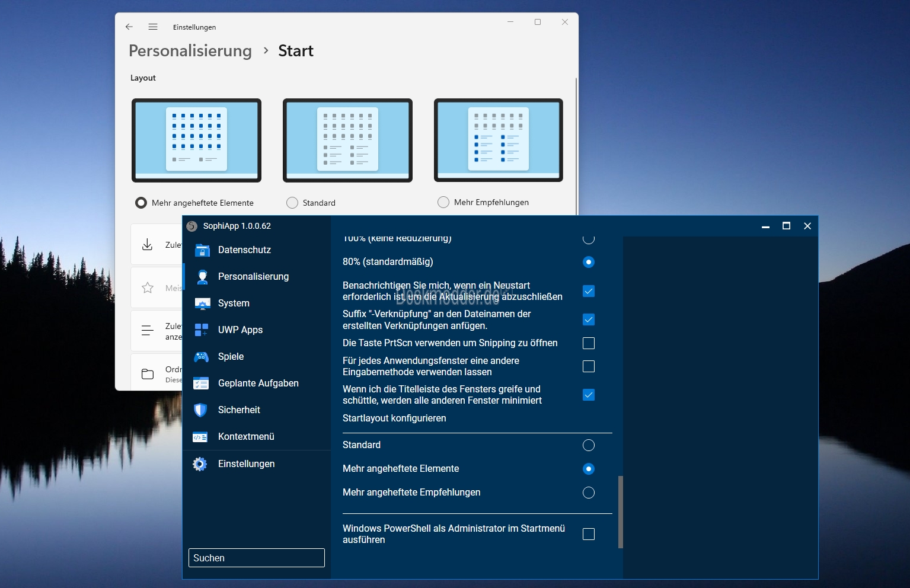Uncheck Suffix "-Verknüpfung" checkbox

pos(589,319)
